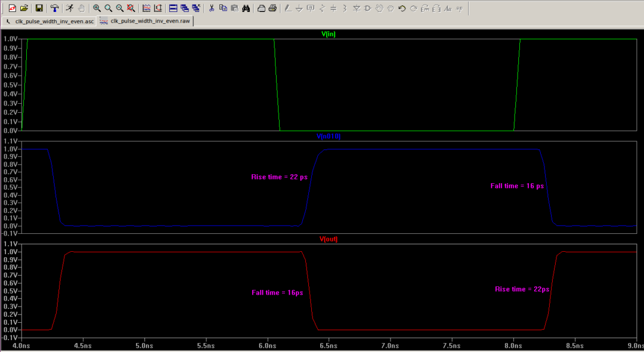Screen dimensions: 644x352
Task: Click the Copy icon
Action: point(223,8)
